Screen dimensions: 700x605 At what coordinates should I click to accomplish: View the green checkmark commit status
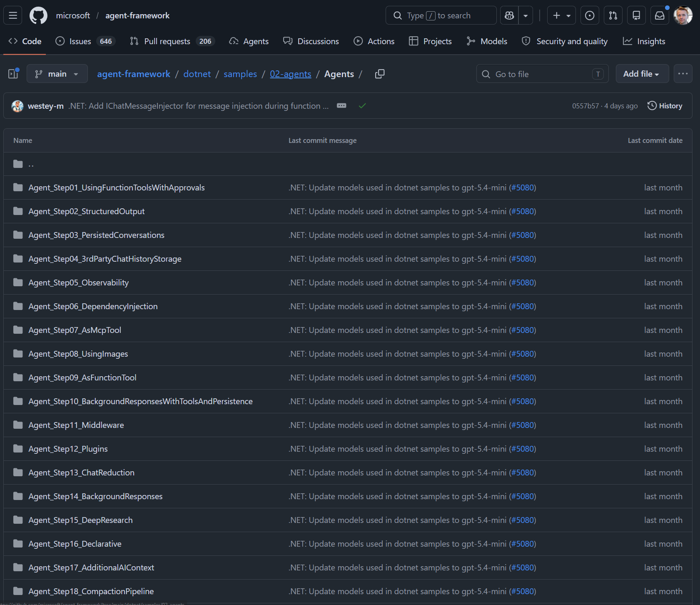coord(362,106)
